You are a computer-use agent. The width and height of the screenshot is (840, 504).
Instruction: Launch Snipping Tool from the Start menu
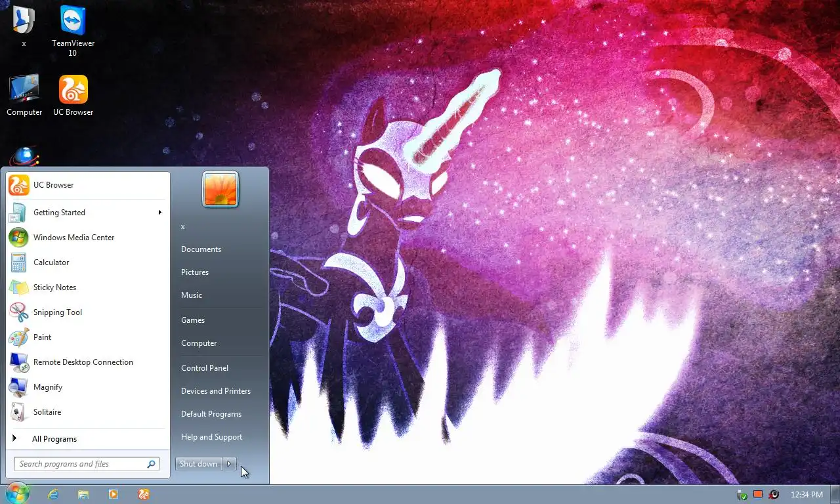point(87,312)
